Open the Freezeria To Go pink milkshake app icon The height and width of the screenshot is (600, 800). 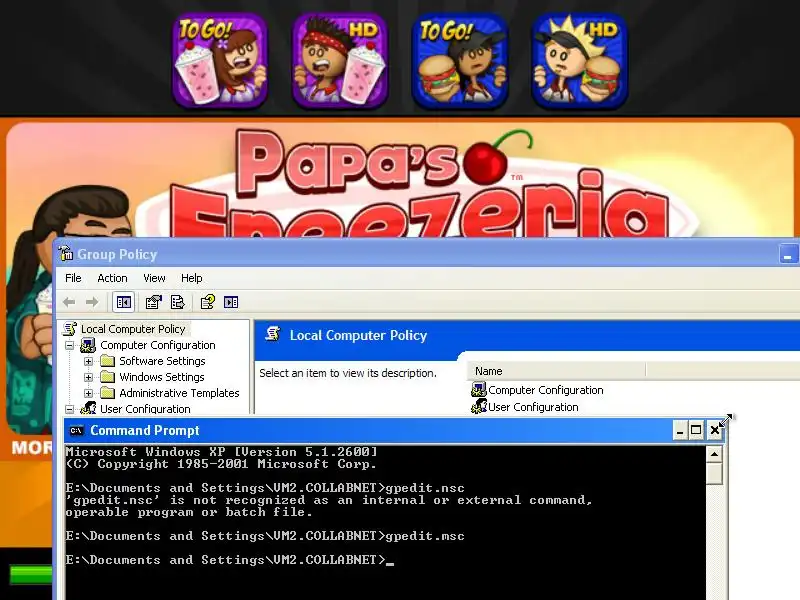pyautogui.click(x=220, y=61)
